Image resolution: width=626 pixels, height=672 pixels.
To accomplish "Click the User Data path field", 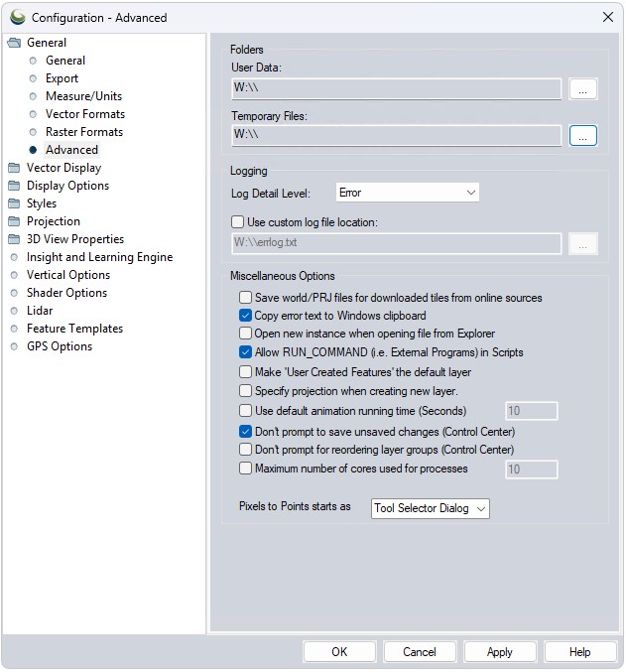I will tap(396, 88).
